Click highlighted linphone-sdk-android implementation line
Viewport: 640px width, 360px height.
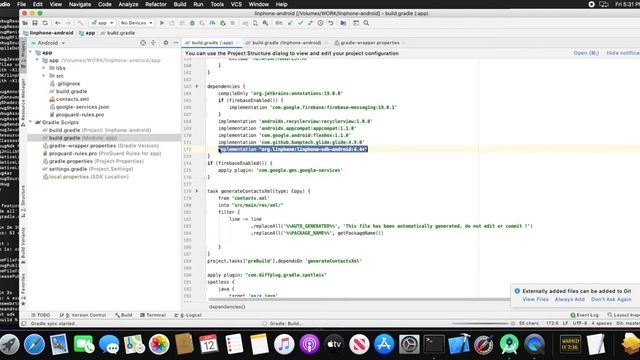click(293, 149)
